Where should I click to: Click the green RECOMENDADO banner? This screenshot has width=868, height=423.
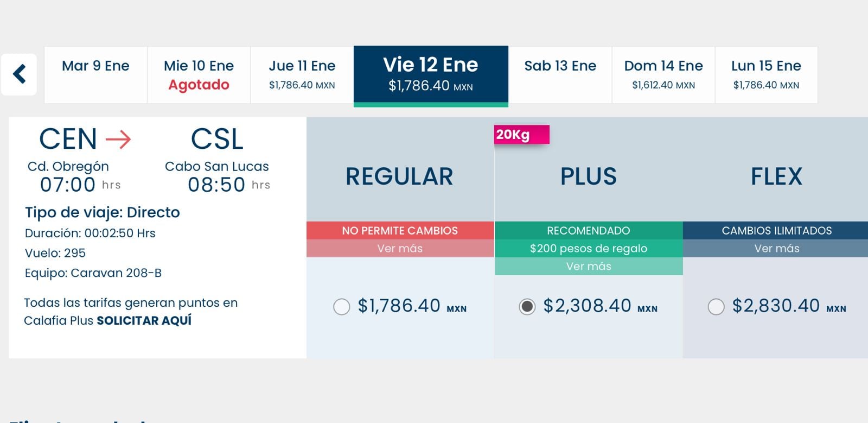tap(589, 231)
